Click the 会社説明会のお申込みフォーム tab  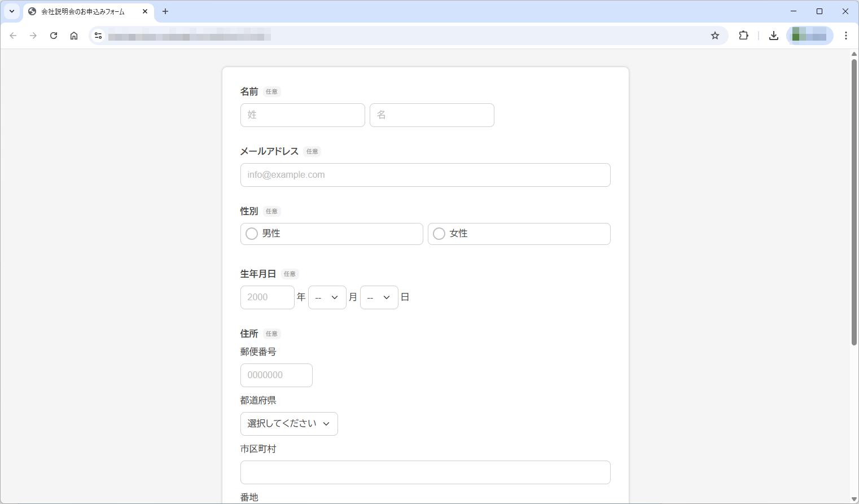[85, 11]
